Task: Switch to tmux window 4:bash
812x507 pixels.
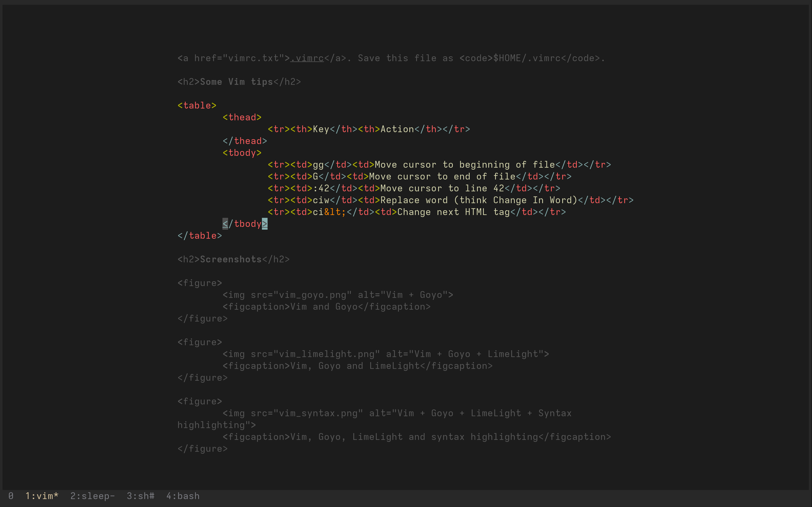Action: tap(183, 496)
